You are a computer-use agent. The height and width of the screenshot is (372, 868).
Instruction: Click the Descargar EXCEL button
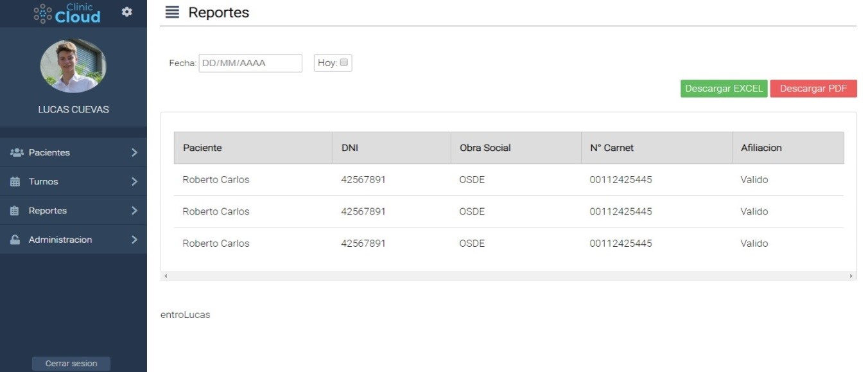pyautogui.click(x=724, y=89)
